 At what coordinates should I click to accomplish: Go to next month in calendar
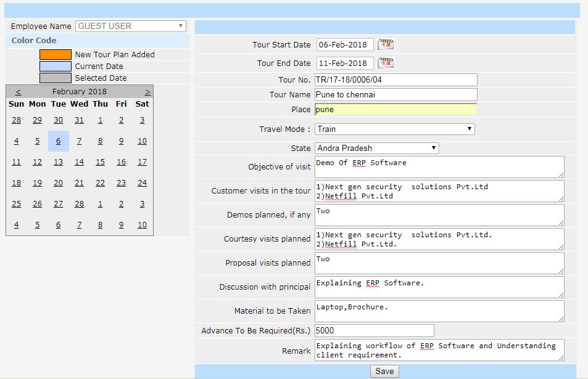147,92
